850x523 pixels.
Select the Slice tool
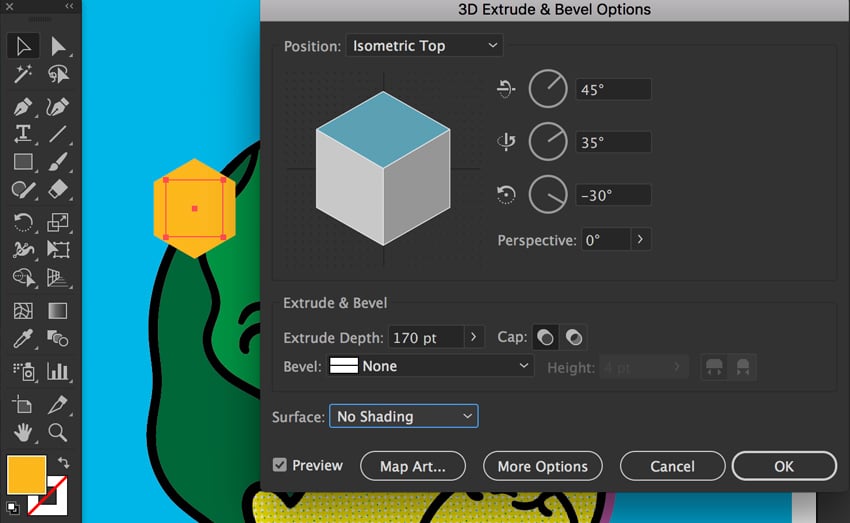[57, 404]
